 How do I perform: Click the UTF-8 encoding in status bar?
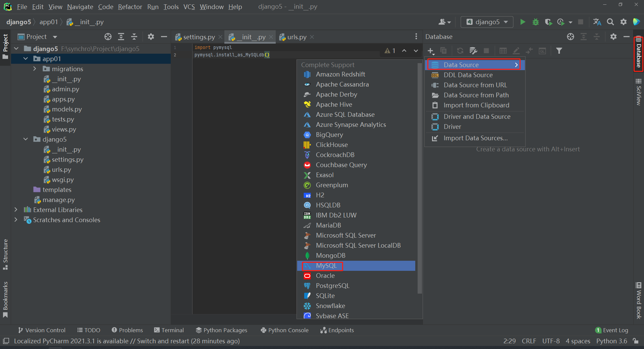click(x=551, y=341)
